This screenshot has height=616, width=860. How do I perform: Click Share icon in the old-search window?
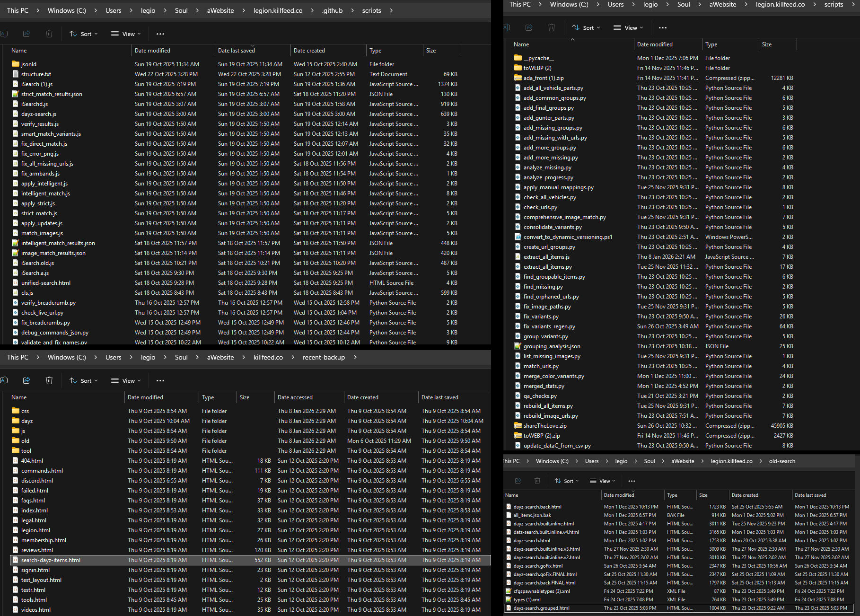pos(518,481)
